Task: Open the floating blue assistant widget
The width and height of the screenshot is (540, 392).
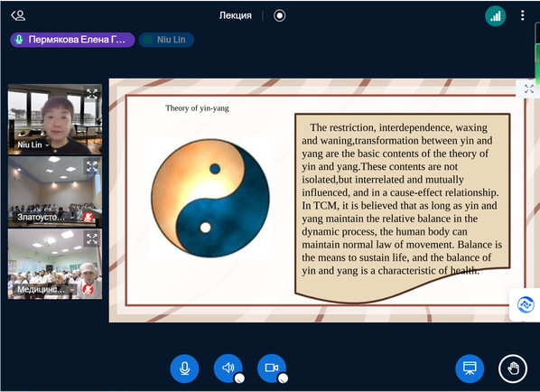Action: [526, 305]
